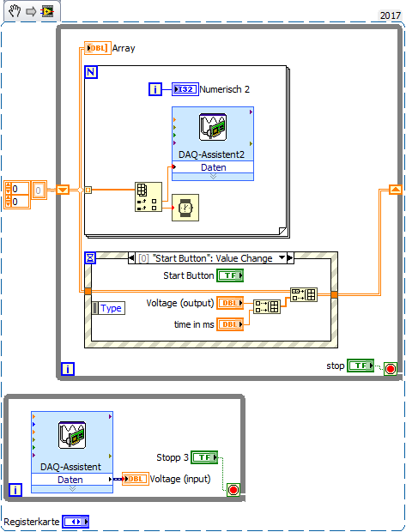Click the lower while loop iteration terminal
Screen dimensions: 406x532
pyautogui.click(x=15, y=490)
